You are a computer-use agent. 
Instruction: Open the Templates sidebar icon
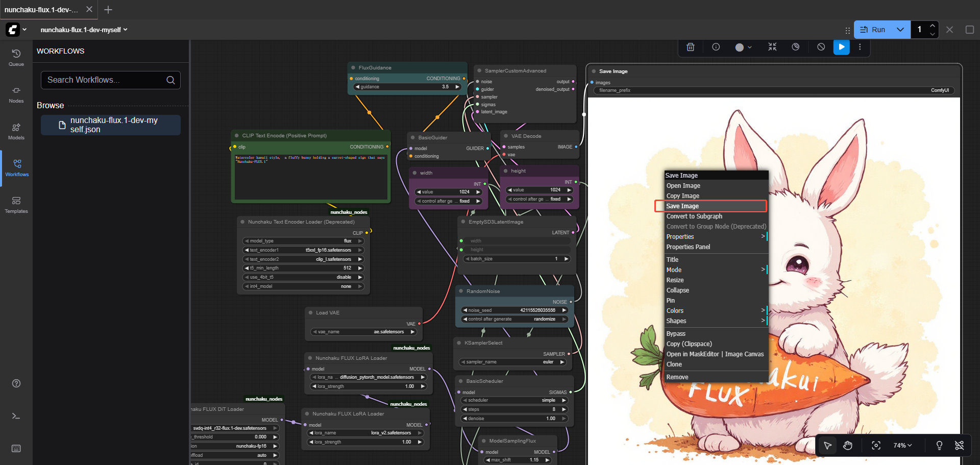coord(16,204)
